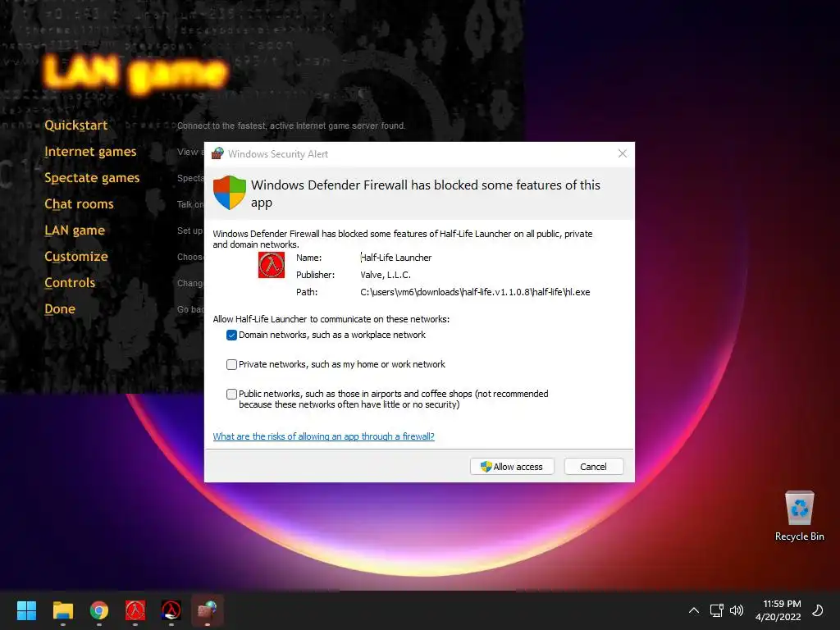This screenshot has height=630, width=840.
Task: Open the volume tray icon
Action: [x=737, y=610]
